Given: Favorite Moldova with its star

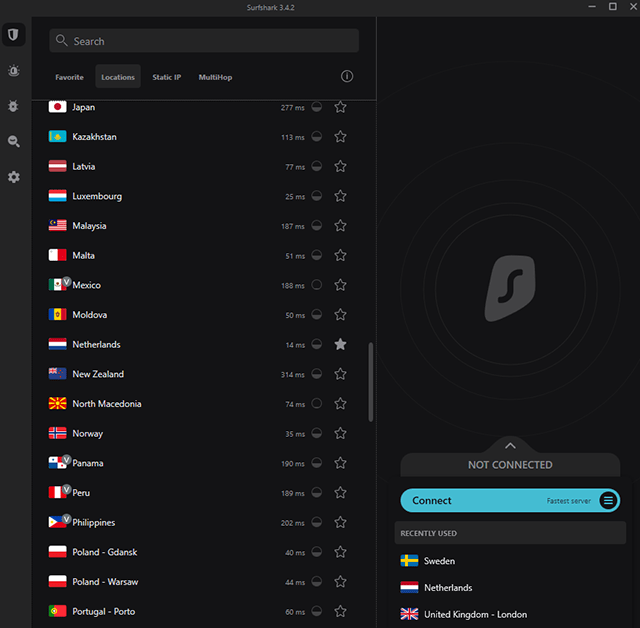Looking at the screenshot, I should (340, 315).
